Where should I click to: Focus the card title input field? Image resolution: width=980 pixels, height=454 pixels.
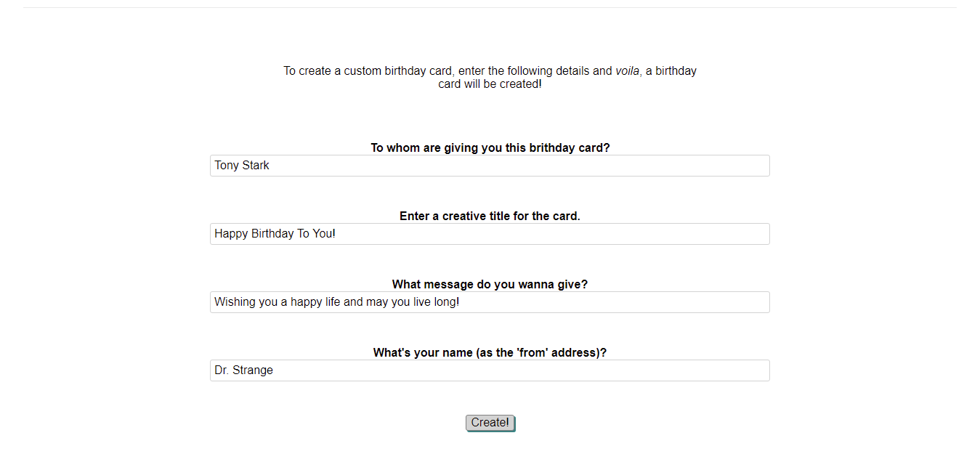click(x=490, y=234)
